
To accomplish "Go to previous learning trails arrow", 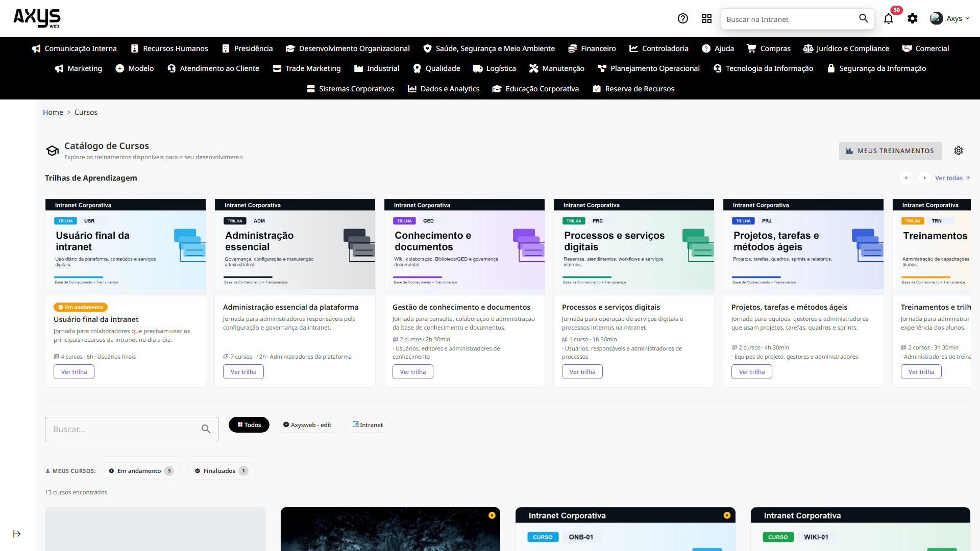I will [906, 178].
